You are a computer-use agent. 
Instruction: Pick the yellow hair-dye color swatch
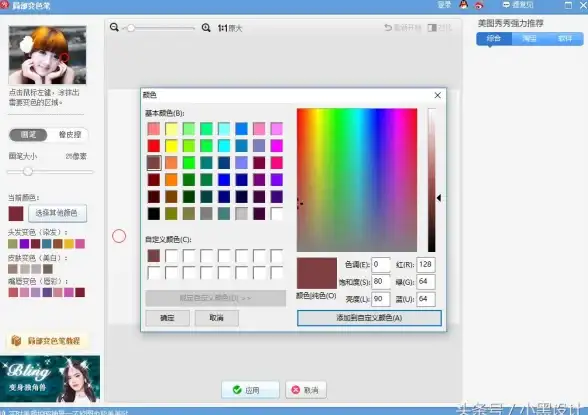(x=69, y=244)
